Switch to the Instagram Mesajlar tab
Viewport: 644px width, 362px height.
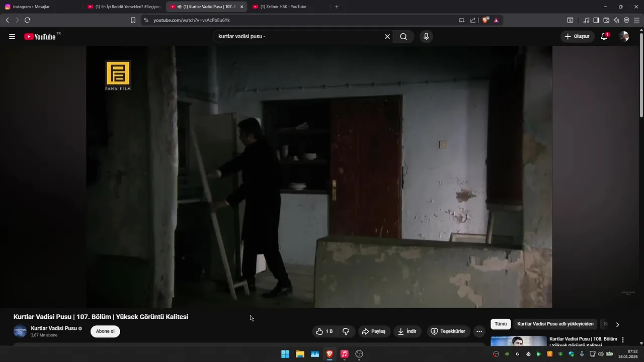click(41, 7)
